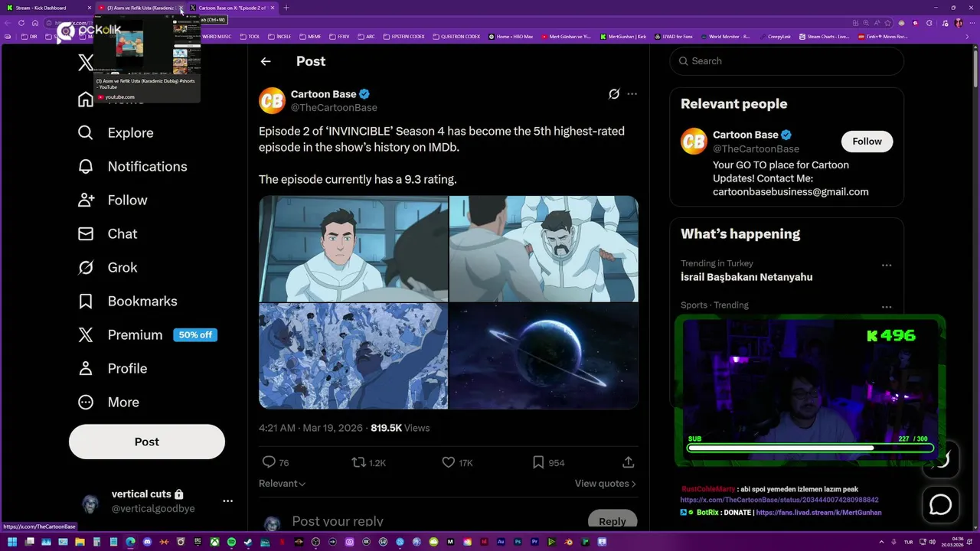The image size is (980, 551).
Task: Open options for the Sports Trending item
Action: click(887, 307)
